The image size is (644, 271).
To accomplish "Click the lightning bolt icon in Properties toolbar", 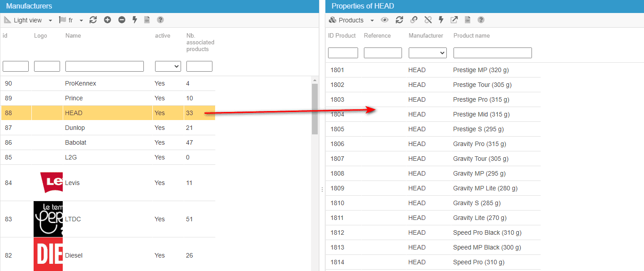I will (441, 20).
